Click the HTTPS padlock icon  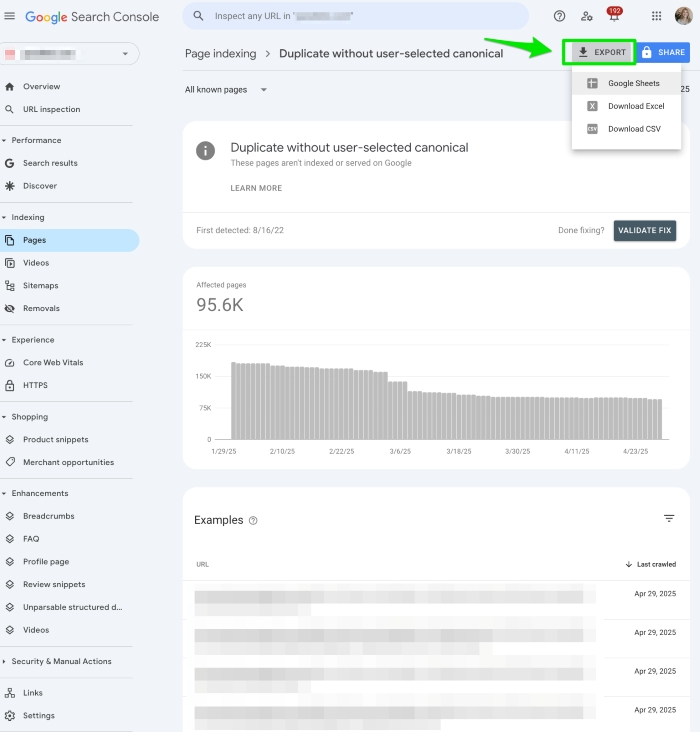9,385
